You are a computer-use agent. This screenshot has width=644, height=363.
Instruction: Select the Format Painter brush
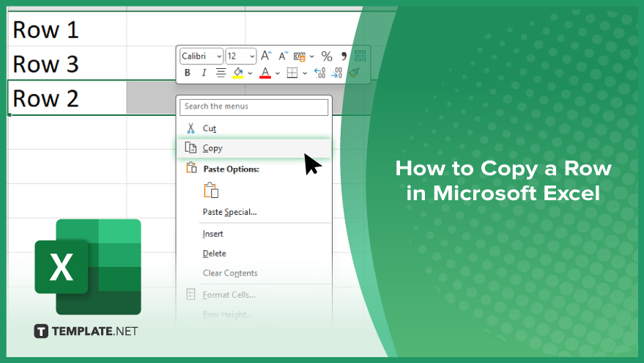[x=354, y=73]
